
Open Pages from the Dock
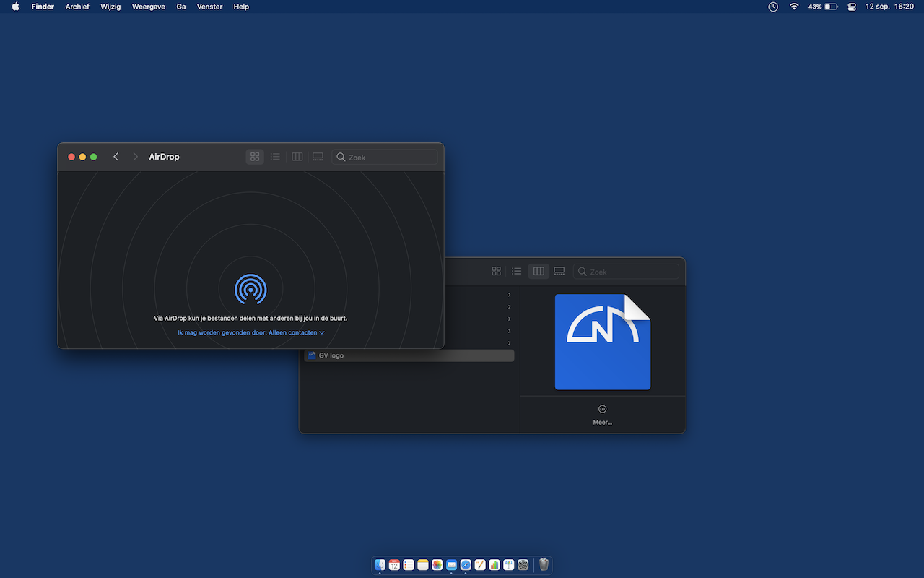tap(480, 565)
